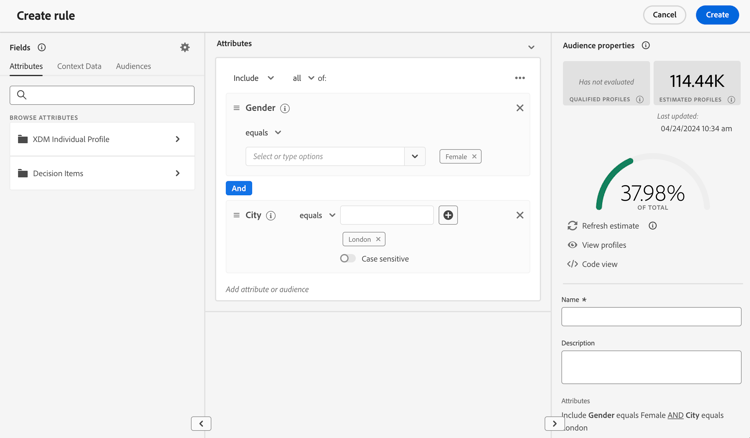Toggle the And operator between conditions
The width and height of the screenshot is (750, 438).
coord(239,188)
